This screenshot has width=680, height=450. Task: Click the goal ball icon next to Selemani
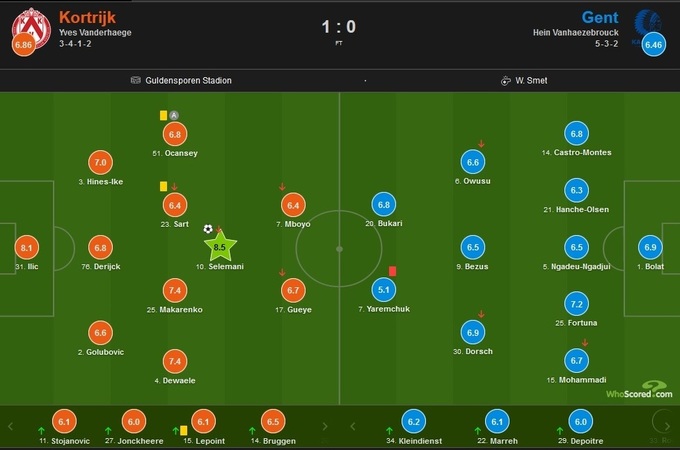208,229
